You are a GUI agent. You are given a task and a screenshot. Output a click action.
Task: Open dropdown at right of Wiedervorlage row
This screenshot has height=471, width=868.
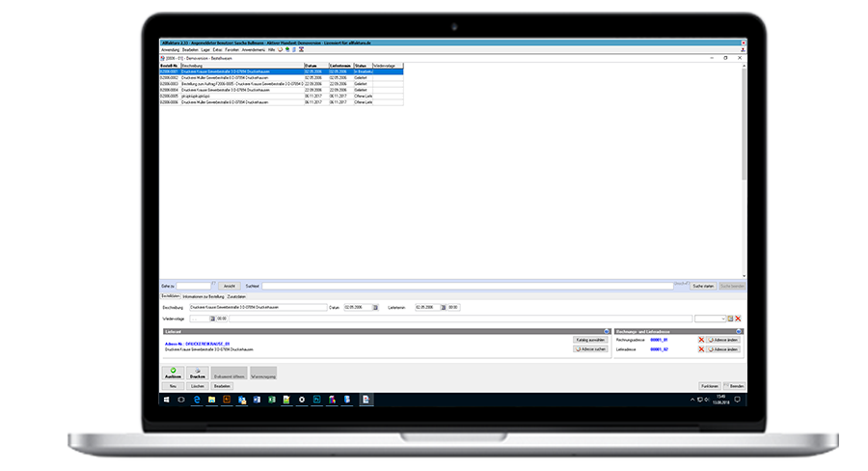(722, 318)
